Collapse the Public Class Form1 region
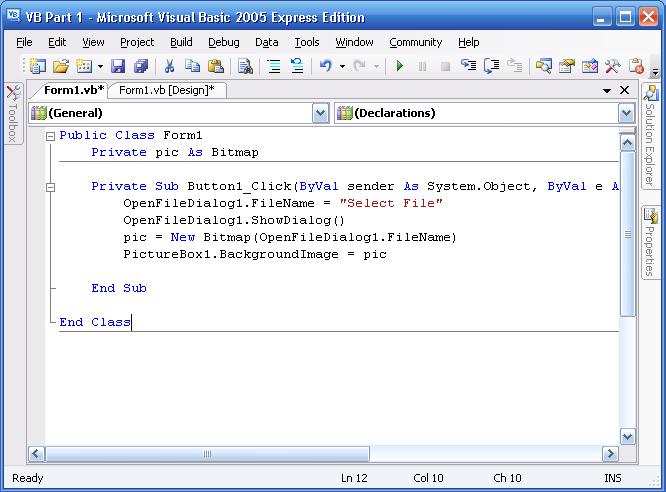The image size is (666, 492). [50, 136]
